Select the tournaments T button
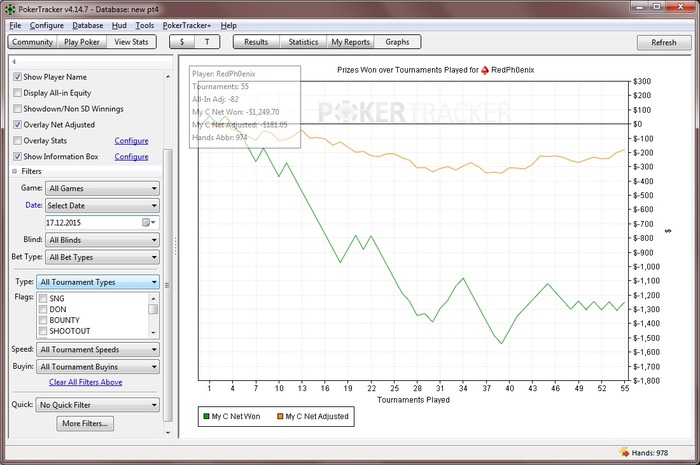The height and width of the screenshot is (465, 700). (x=207, y=42)
